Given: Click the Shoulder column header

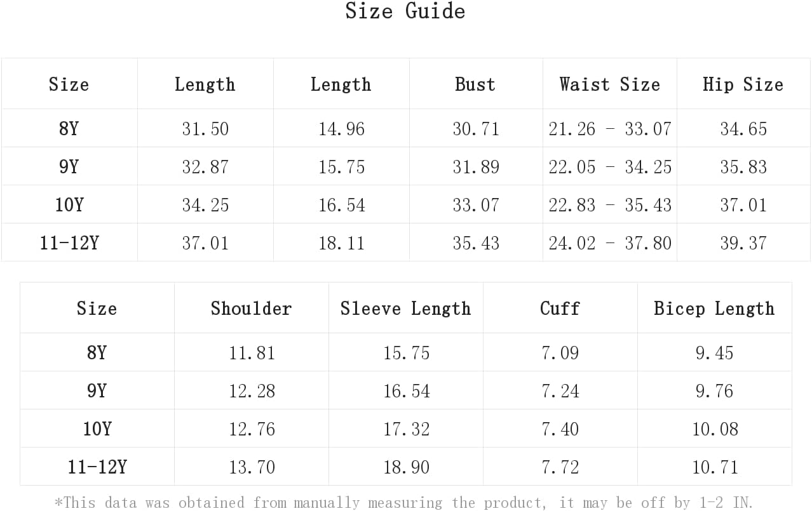Looking at the screenshot, I should point(252,309).
